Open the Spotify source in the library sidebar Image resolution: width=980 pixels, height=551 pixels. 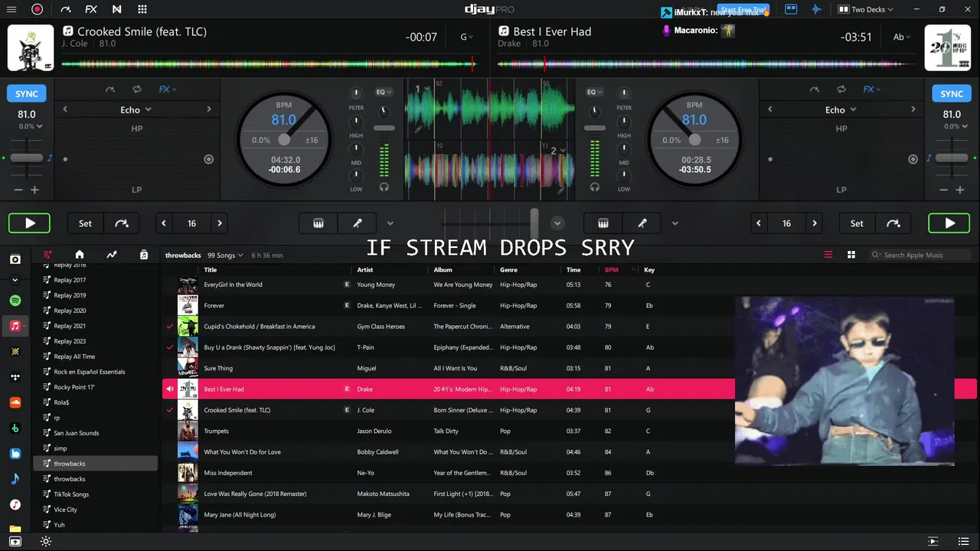tap(15, 301)
